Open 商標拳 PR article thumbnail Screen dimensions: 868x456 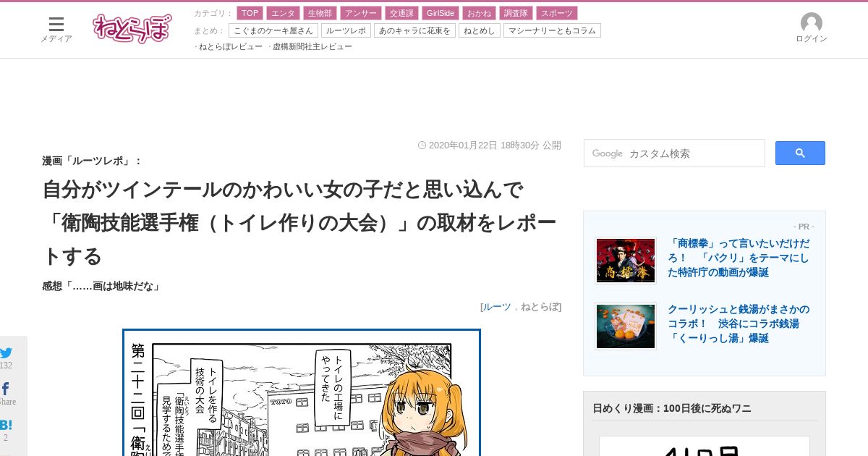click(626, 260)
